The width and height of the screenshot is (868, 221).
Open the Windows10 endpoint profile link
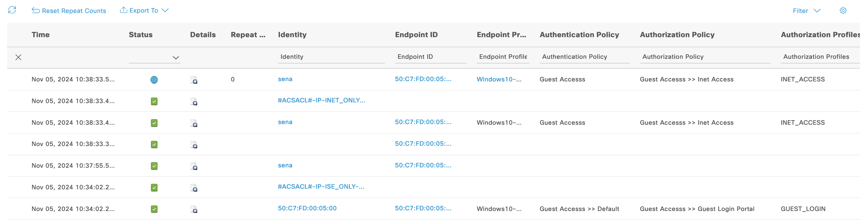point(499,79)
